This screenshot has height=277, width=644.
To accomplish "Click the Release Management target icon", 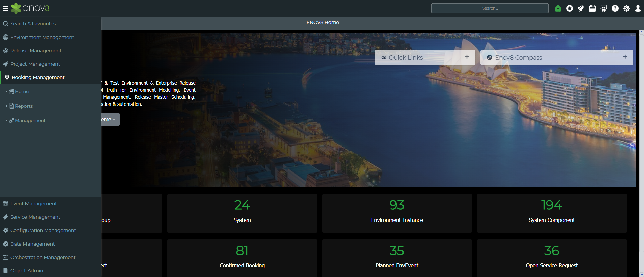I will pos(6,51).
